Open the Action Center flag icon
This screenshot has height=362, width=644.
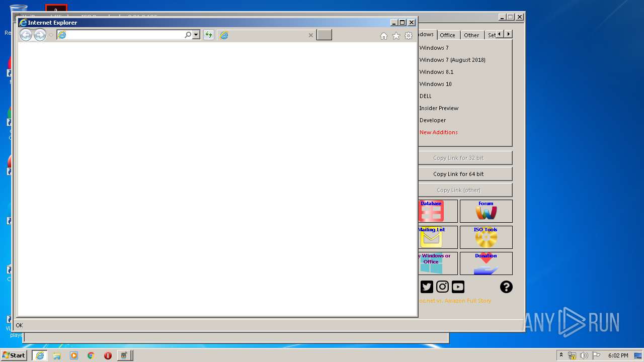pos(596,355)
